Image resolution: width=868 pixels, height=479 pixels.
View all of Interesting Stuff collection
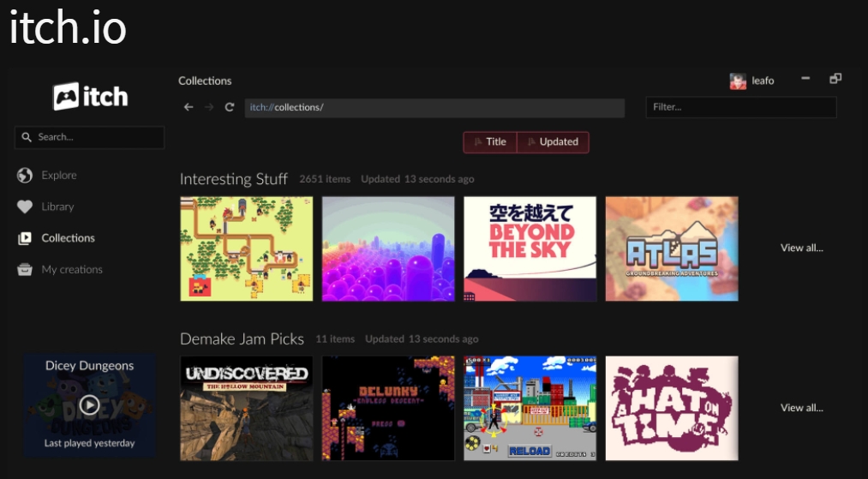point(801,248)
